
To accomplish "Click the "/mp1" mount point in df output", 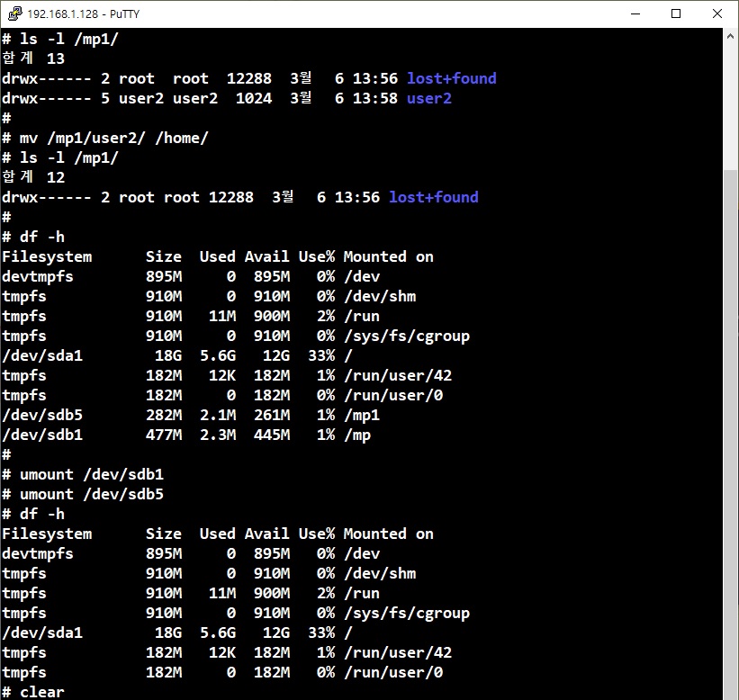I will [362, 415].
